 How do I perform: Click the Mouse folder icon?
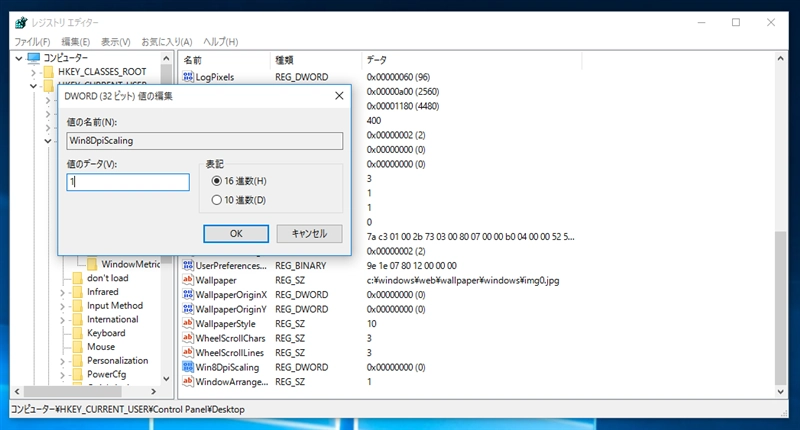click(x=78, y=346)
